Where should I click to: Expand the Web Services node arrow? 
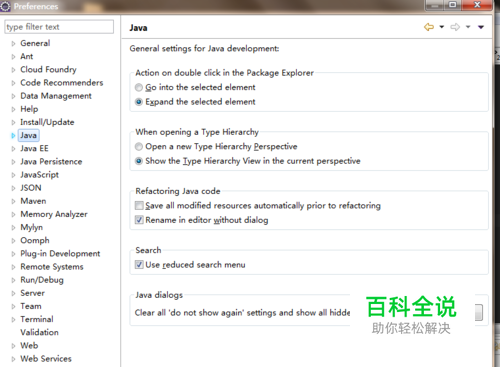(x=13, y=359)
